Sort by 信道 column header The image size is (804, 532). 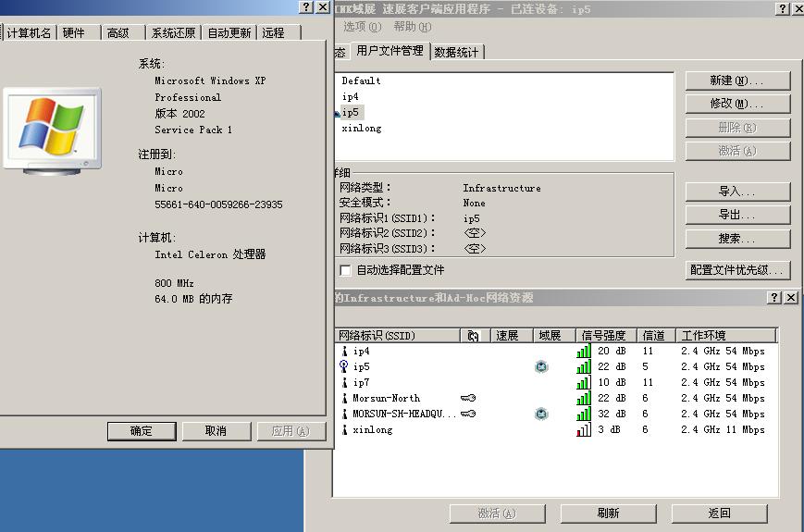click(x=656, y=336)
